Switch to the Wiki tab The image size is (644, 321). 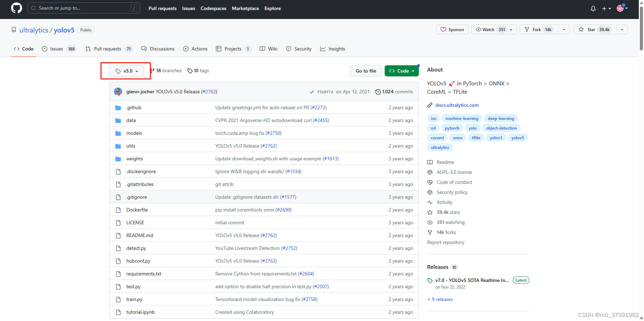[x=268, y=49]
